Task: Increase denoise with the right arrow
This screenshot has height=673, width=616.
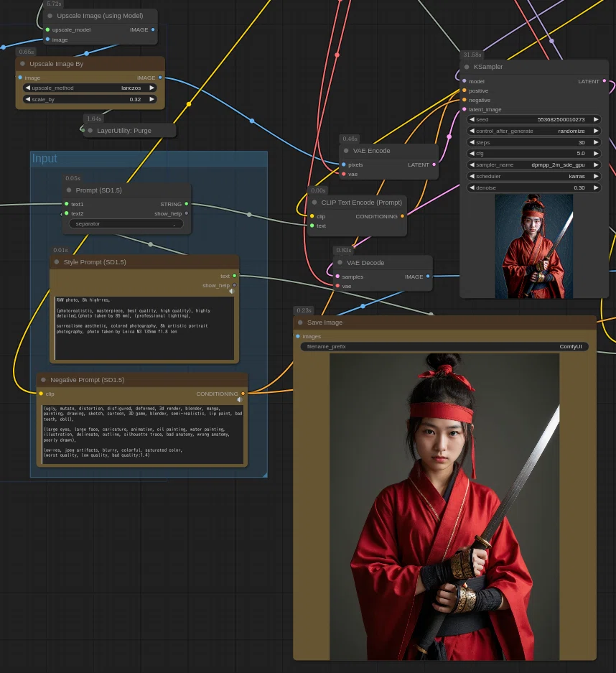Action: pyautogui.click(x=596, y=188)
